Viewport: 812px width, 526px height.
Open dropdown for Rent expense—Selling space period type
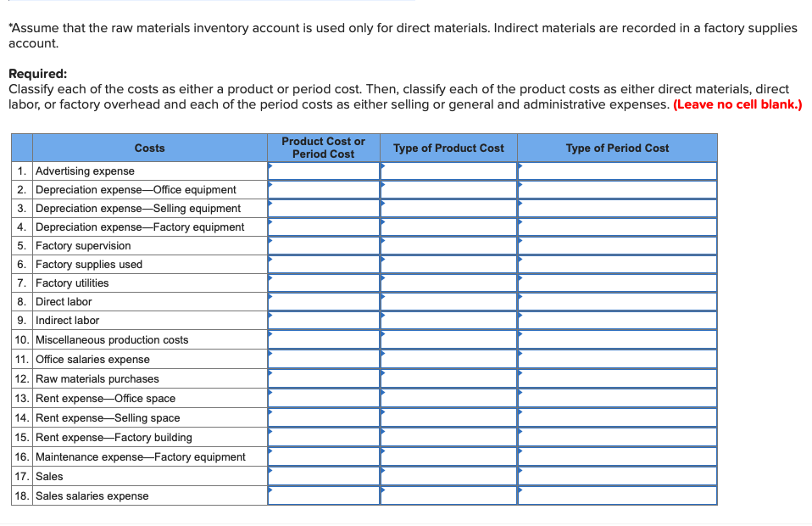click(x=616, y=417)
